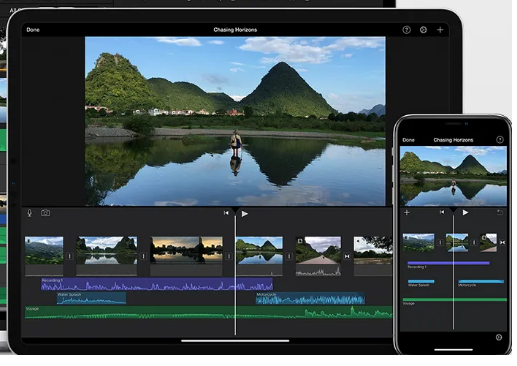The image size is (517, 366).
Task: Skip to beginning on iPad timeline
Action: 226,213
